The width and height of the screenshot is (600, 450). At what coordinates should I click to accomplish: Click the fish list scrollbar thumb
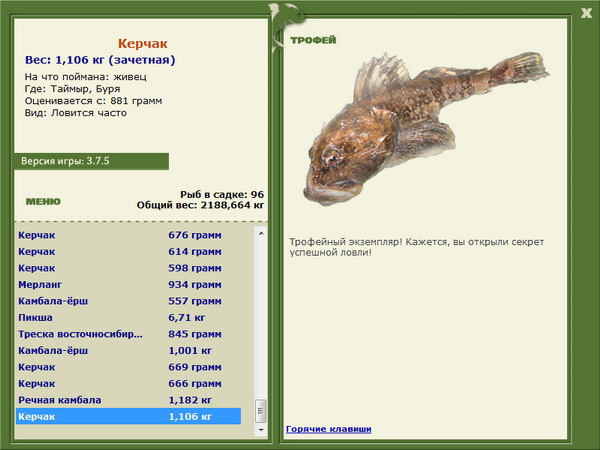click(x=261, y=411)
